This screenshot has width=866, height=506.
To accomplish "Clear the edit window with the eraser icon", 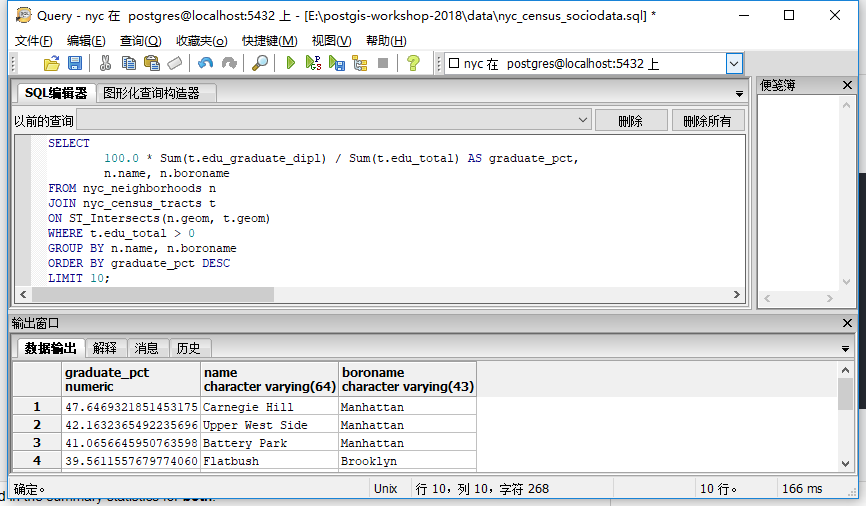I will tap(175, 64).
